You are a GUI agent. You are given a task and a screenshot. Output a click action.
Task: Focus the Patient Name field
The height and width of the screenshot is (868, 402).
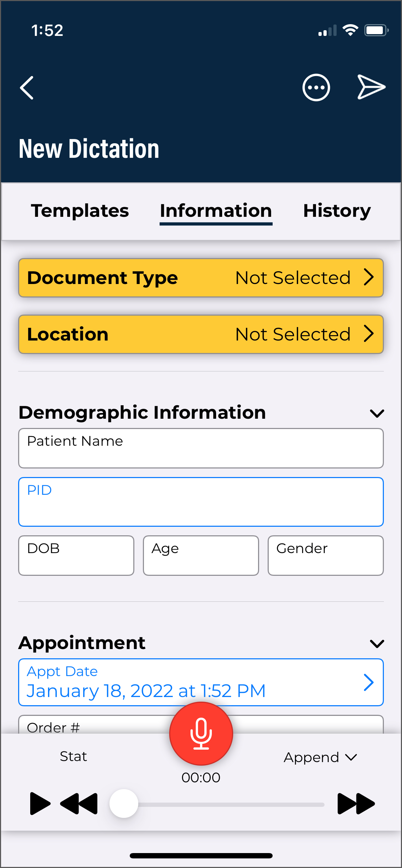point(201,448)
